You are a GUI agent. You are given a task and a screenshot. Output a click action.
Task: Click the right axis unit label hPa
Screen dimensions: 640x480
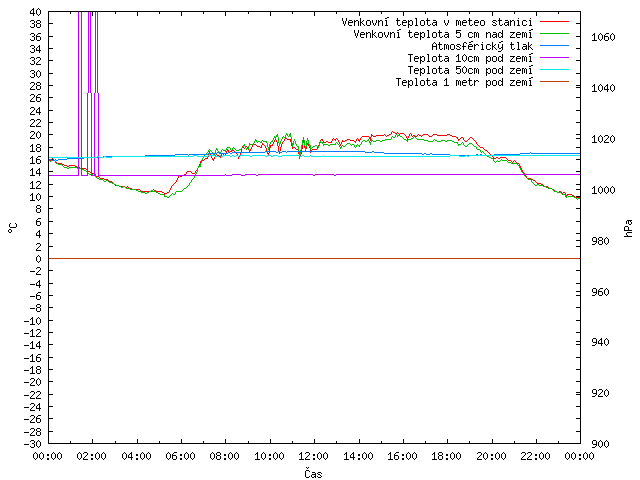pos(629,228)
